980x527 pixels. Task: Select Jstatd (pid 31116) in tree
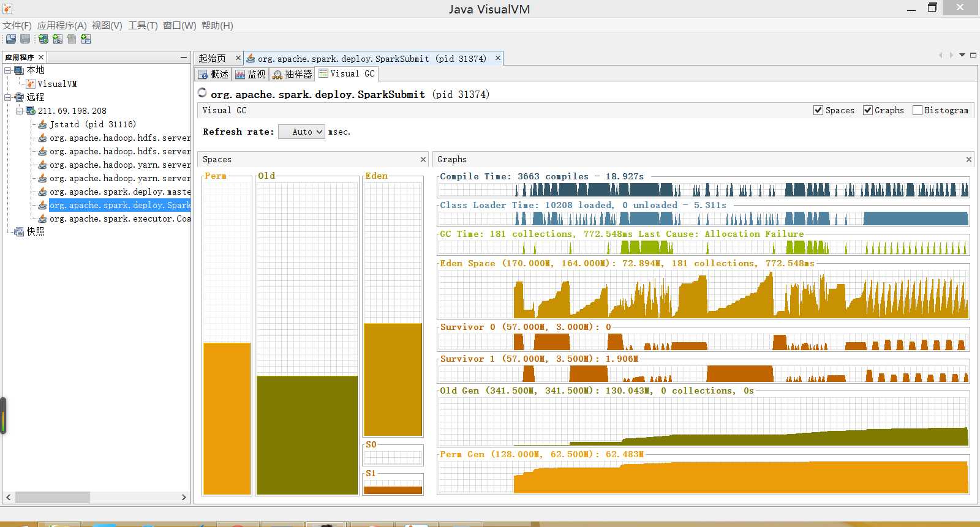(x=92, y=124)
